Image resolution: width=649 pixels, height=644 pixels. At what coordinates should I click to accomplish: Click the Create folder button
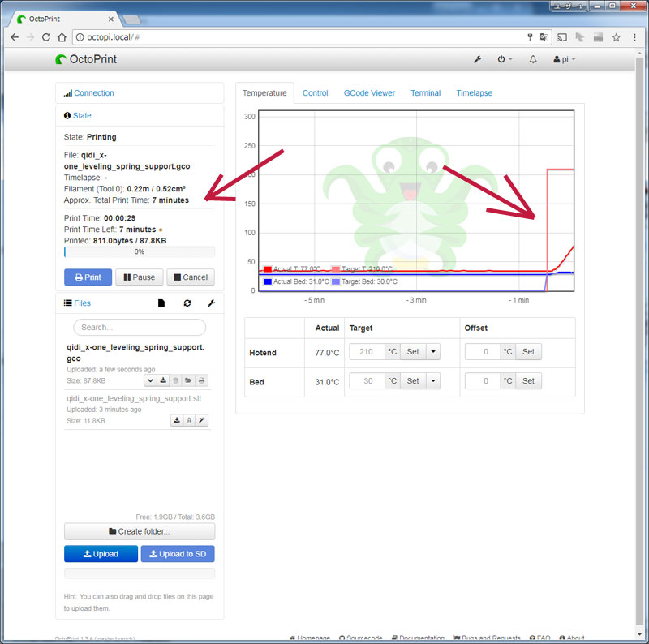[140, 531]
